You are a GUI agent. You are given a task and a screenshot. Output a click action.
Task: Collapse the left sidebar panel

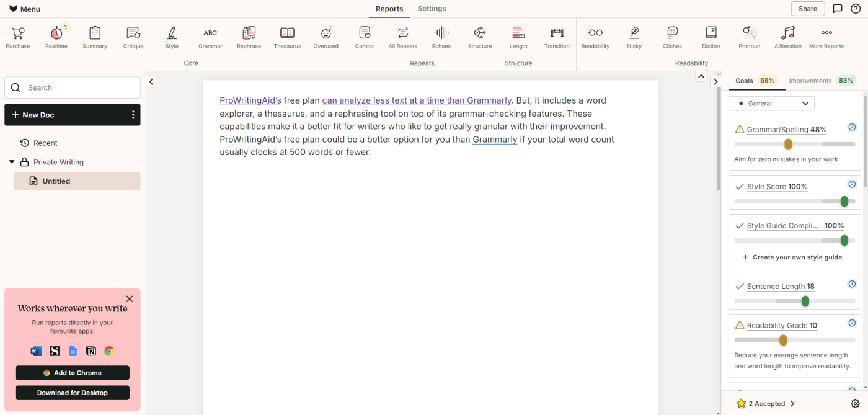[x=152, y=82]
